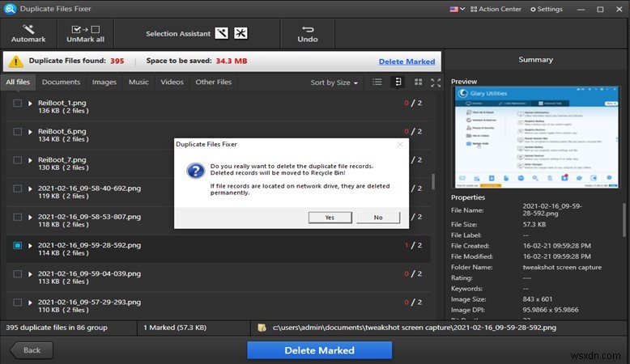Click the Glary Utilities preview thumbnail
This screenshot has width=630, height=364.
[x=537, y=137]
